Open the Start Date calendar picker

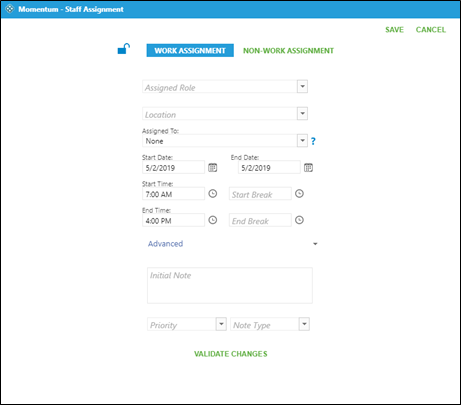213,168
